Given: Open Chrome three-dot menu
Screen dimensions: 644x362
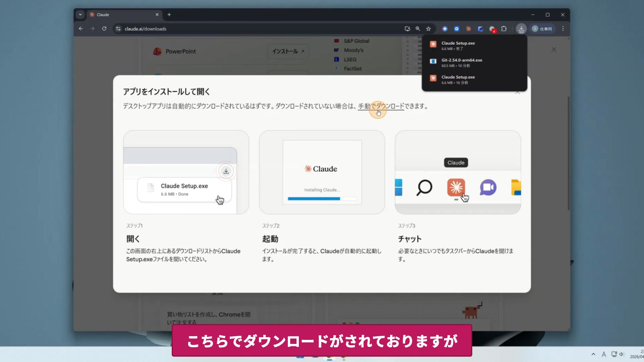Looking at the screenshot, I should [x=563, y=29].
